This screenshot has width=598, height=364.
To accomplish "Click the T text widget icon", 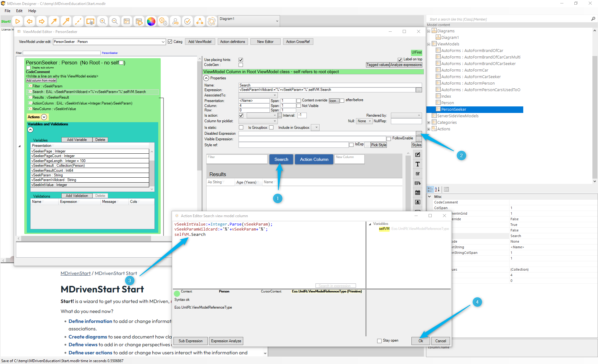I will coord(418,164).
